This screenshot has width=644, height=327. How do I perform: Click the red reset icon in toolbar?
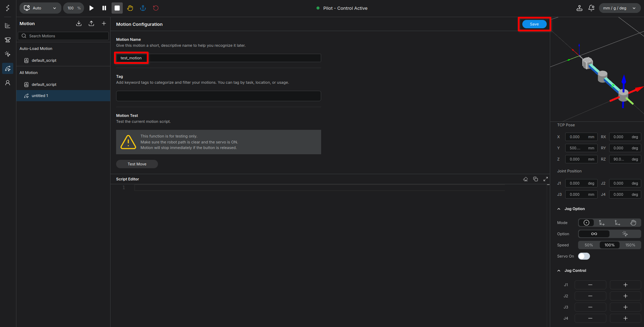tap(156, 8)
